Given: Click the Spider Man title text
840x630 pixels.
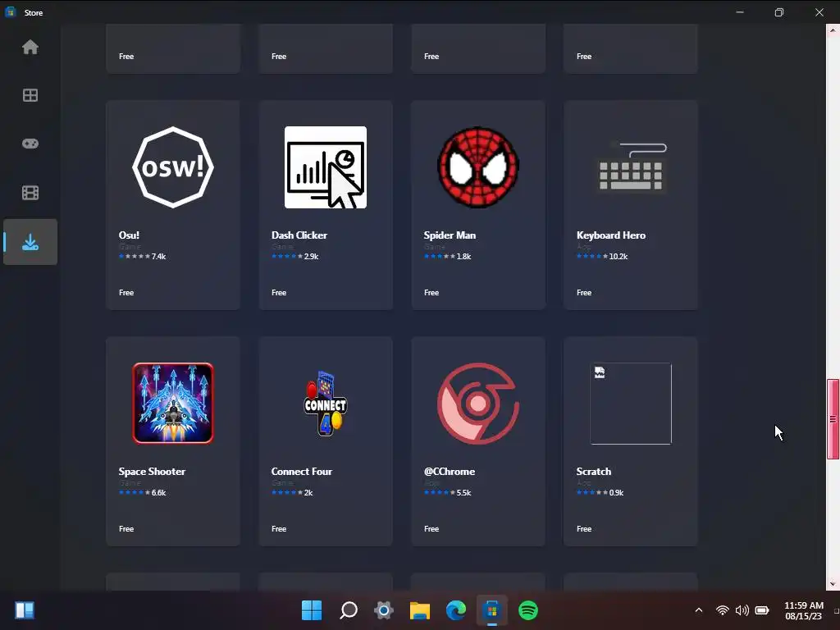Looking at the screenshot, I should tap(450, 235).
